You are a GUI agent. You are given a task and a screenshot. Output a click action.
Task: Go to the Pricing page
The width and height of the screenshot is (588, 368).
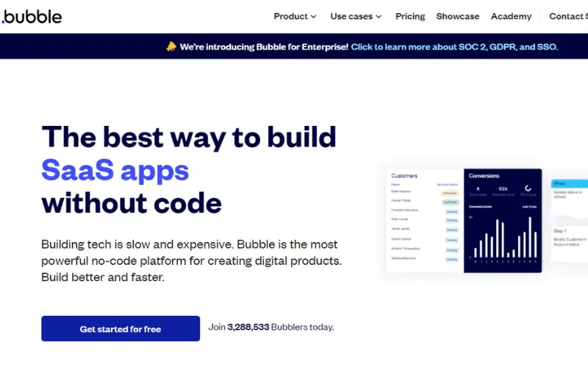click(x=410, y=16)
